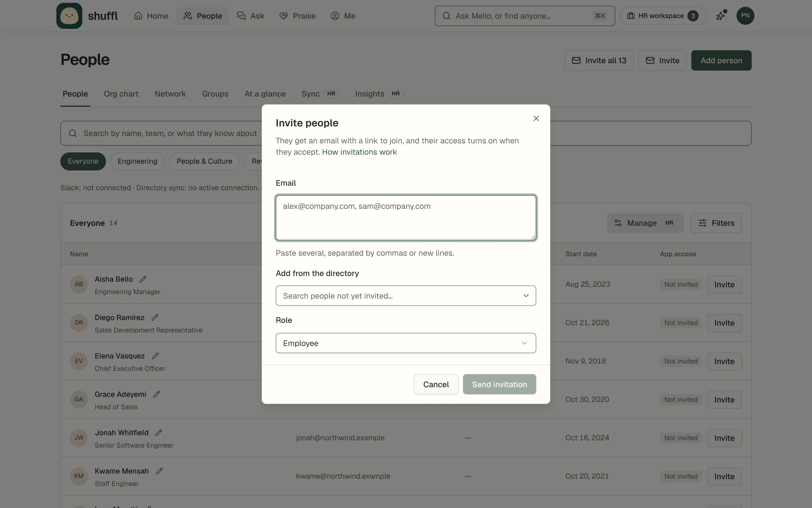Click the JW avatar for Jonah Whitfield
812x508 pixels.
[79, 438]
